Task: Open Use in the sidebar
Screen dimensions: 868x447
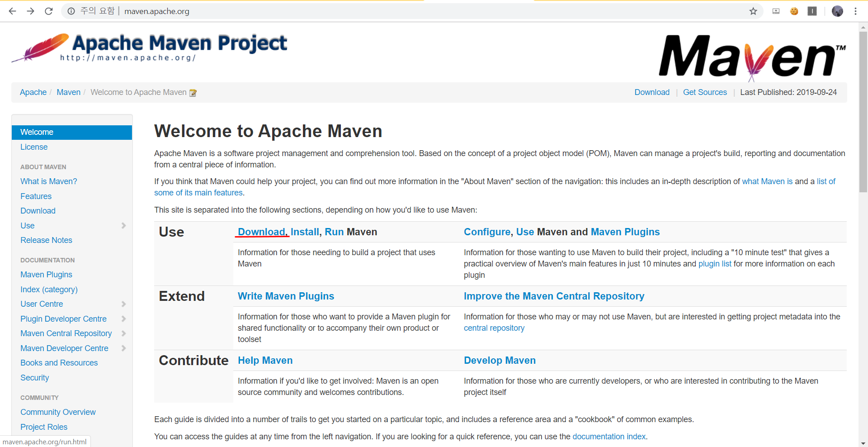Action: pyautogui.click(x=28, y=226)
